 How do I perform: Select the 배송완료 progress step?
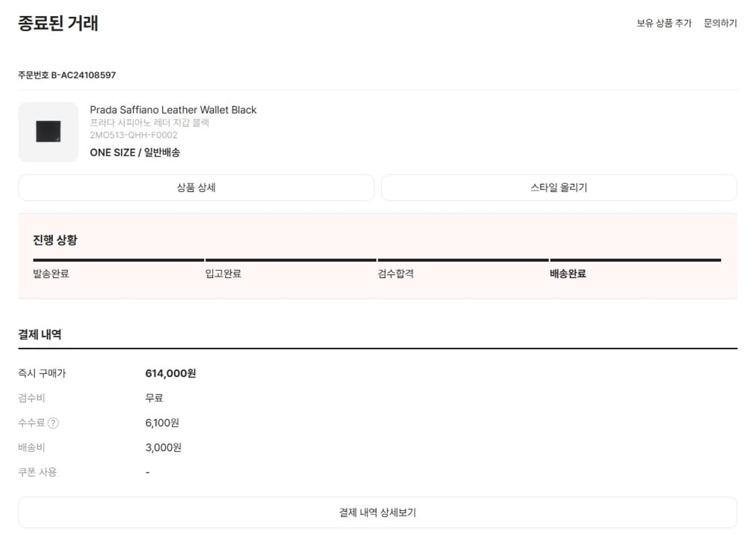pos(568,273)
